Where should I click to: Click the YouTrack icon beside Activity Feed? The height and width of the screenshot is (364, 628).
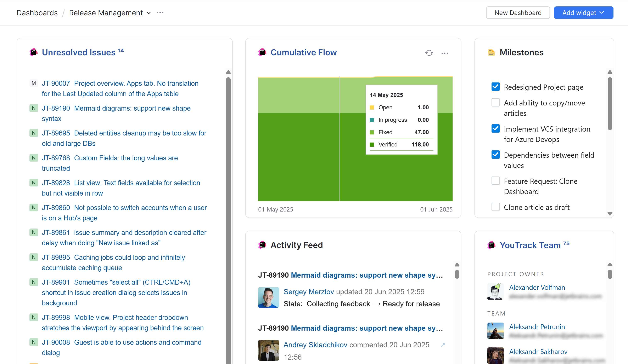[262, 245]
